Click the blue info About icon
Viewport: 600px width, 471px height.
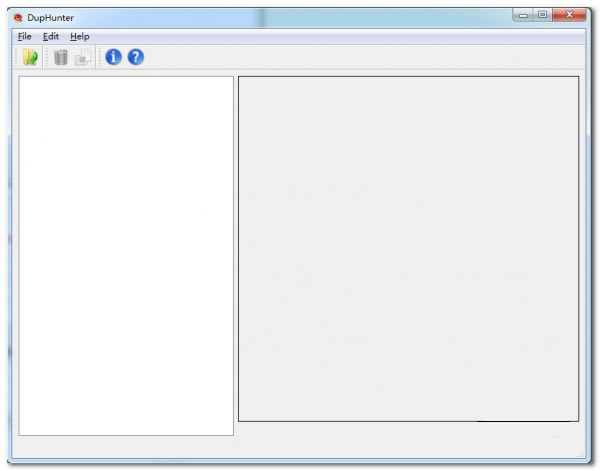[x=113, y=57]
